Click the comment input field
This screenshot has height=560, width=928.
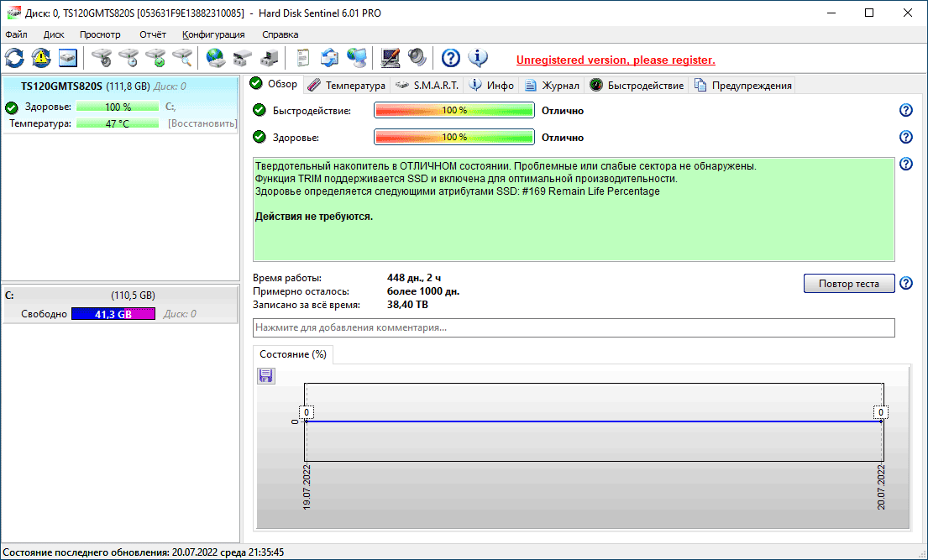point(574,327)
